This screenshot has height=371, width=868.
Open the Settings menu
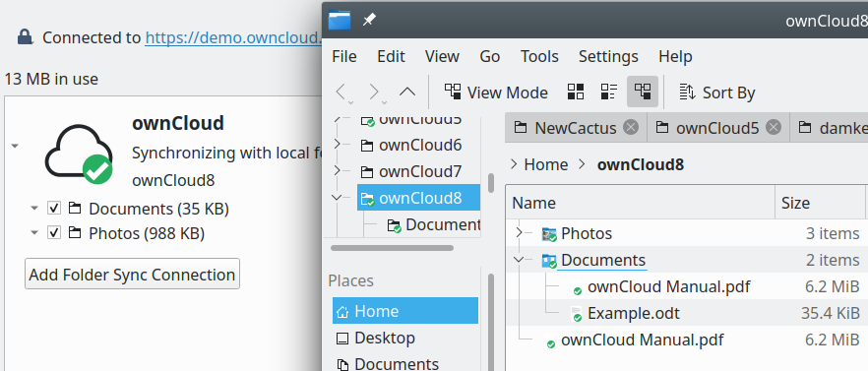pos(608,56)
